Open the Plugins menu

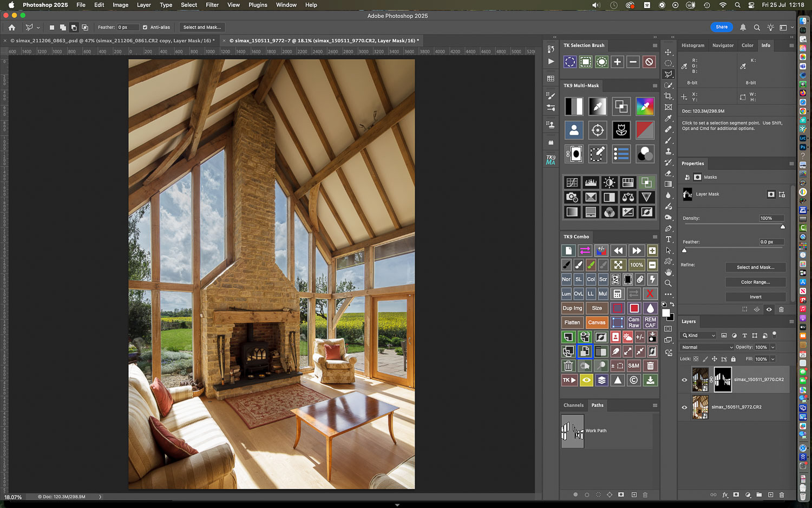point(258,5)
